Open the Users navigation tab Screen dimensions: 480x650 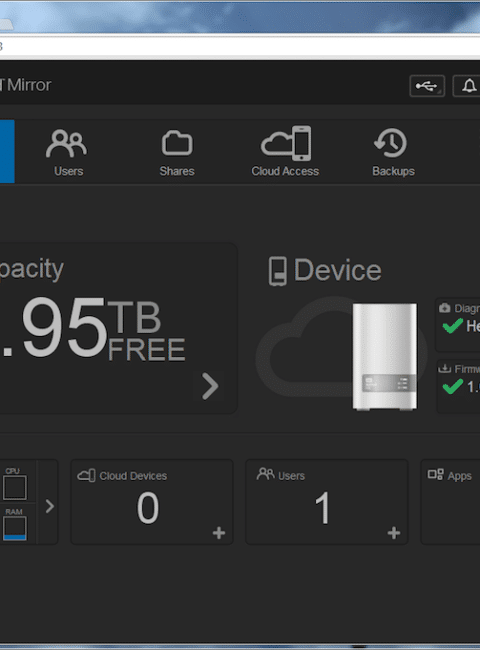(x=68, y=152)
